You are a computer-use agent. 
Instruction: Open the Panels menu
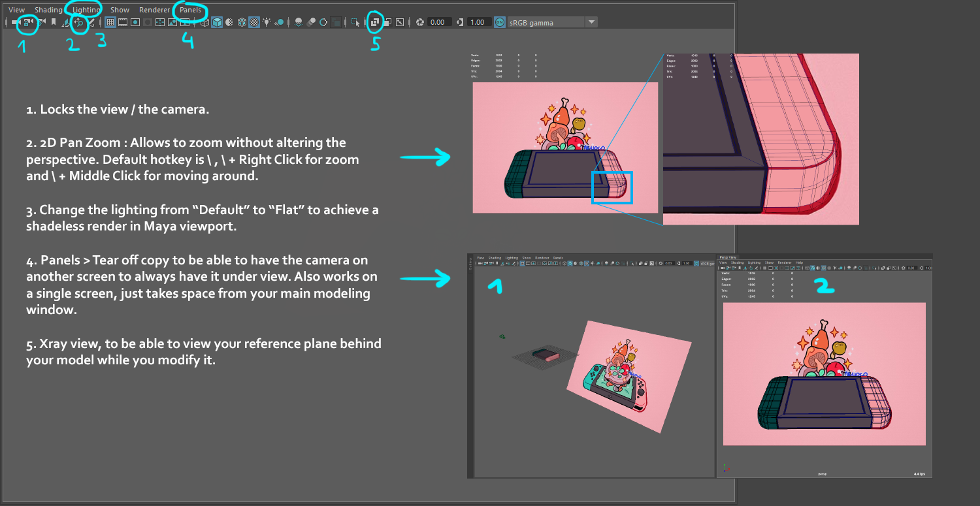click(190, 10)
